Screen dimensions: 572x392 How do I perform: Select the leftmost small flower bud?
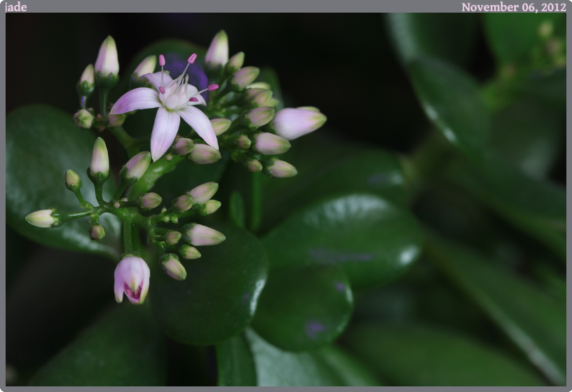43,218
